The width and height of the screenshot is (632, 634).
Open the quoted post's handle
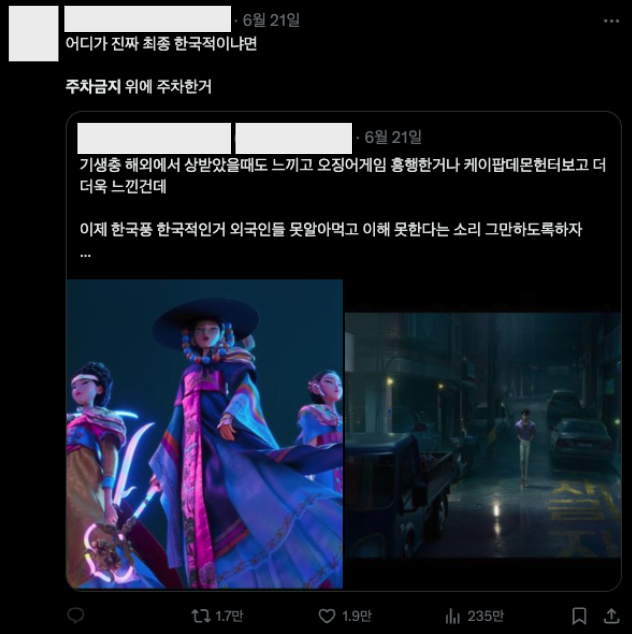[x=294, y=138]
